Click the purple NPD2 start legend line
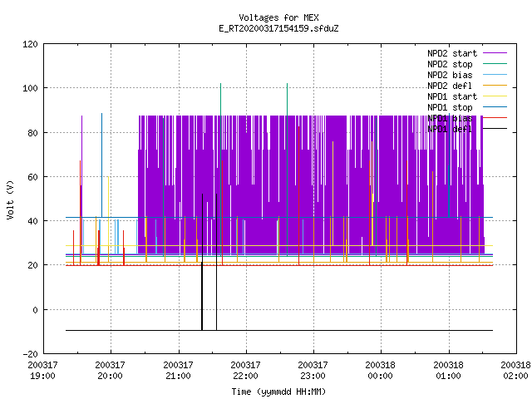The width and height of the screenshot is (532, 399). (495, 53)
